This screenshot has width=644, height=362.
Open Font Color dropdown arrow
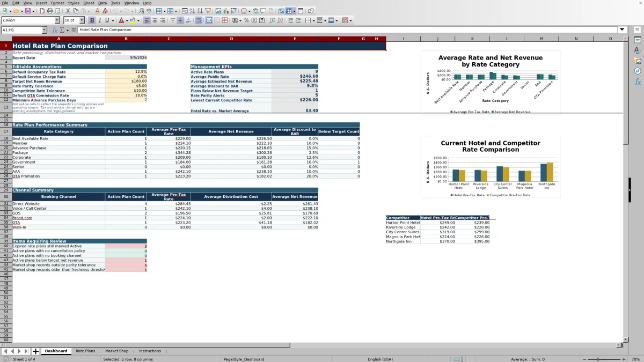127,20
